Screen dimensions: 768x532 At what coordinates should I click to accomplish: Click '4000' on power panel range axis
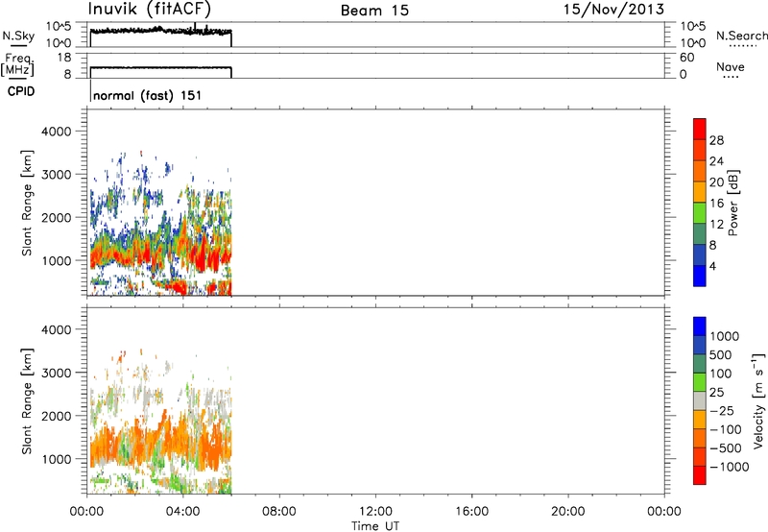tap(56, 132)
